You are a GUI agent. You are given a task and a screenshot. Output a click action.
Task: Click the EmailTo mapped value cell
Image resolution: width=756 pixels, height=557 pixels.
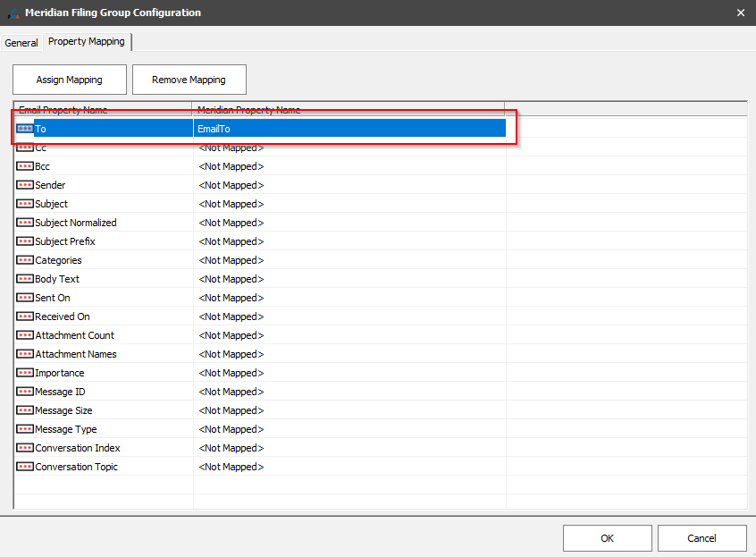point(349,128)
